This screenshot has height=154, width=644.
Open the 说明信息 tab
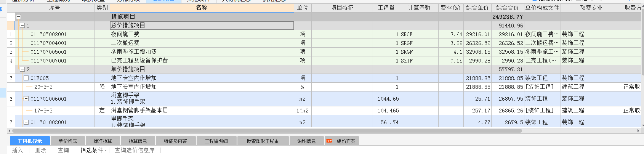coord(306,141)
